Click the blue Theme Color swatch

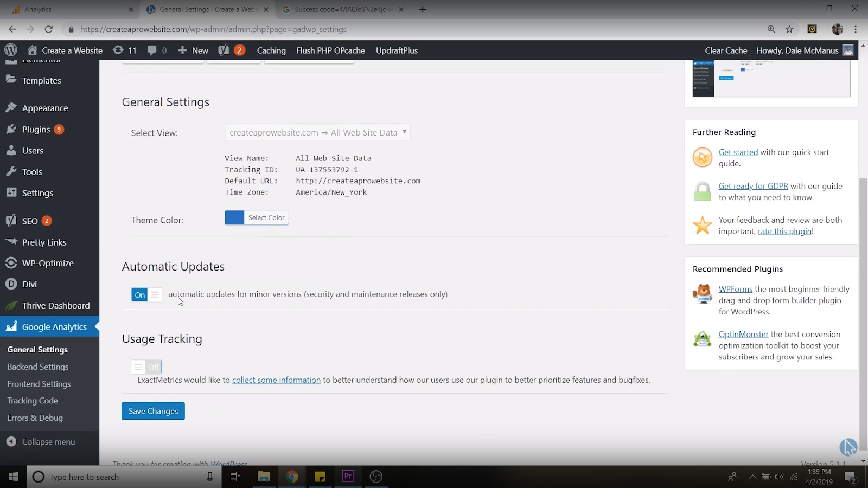234,217
